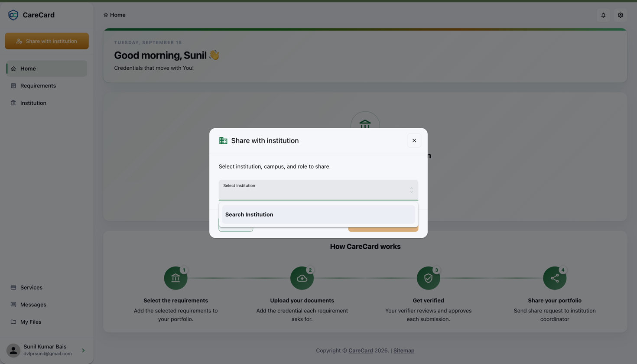Click the Home house icon in sidebar

[x=13, y=68]
